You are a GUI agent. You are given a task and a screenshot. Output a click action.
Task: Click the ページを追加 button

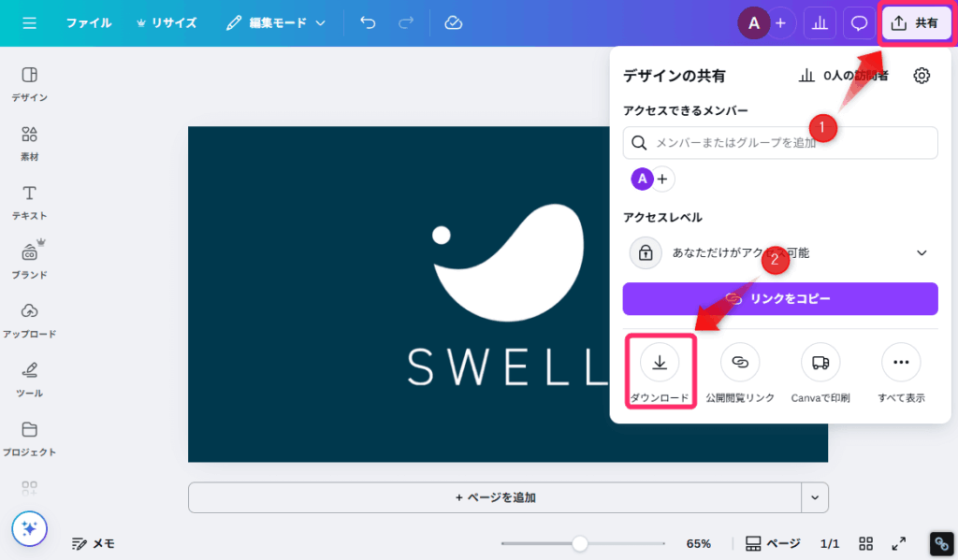tap(495, 497)
